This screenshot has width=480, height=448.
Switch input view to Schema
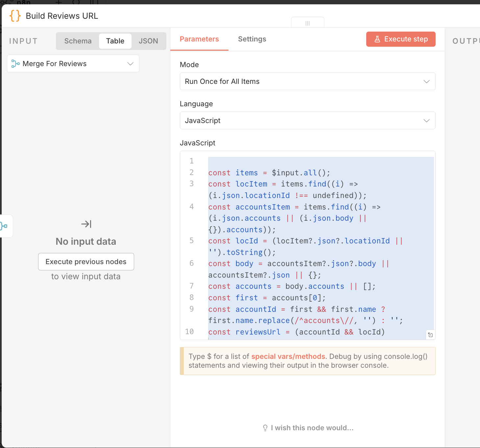pyautogui.click(x=78, y=41)
